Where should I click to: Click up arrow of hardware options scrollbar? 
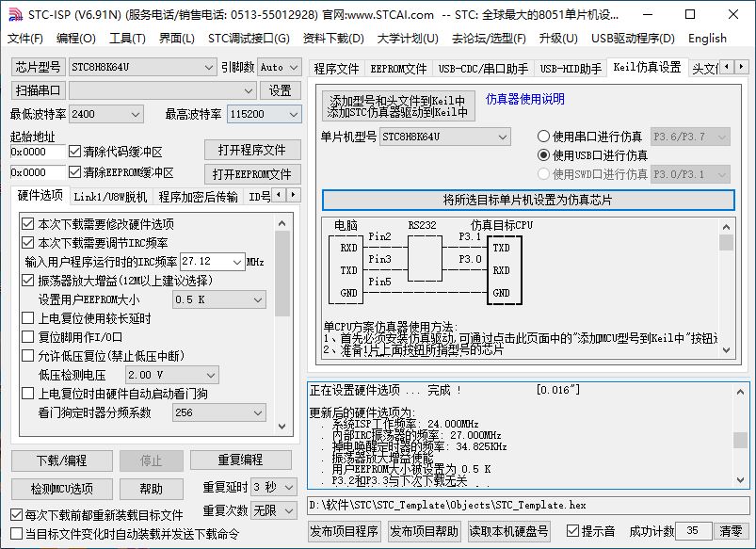282,223
